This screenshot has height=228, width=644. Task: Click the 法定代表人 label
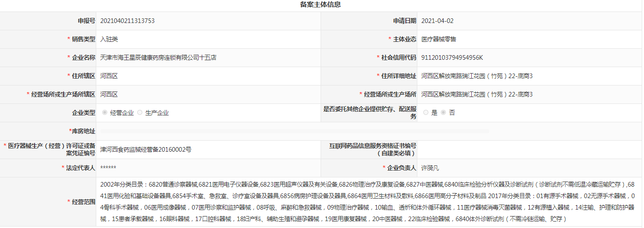tap(80, 168)
